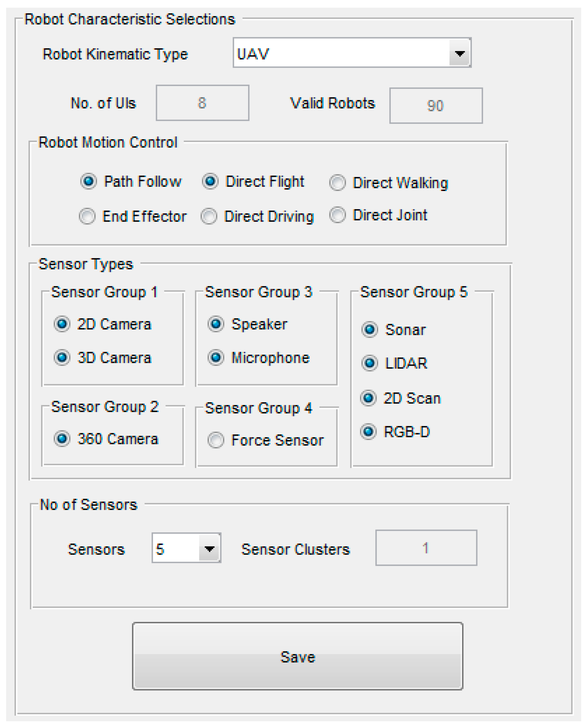Toggle the 2D Scan sensor option
This screenshot has width=587, height=728.
coord(368,398)
